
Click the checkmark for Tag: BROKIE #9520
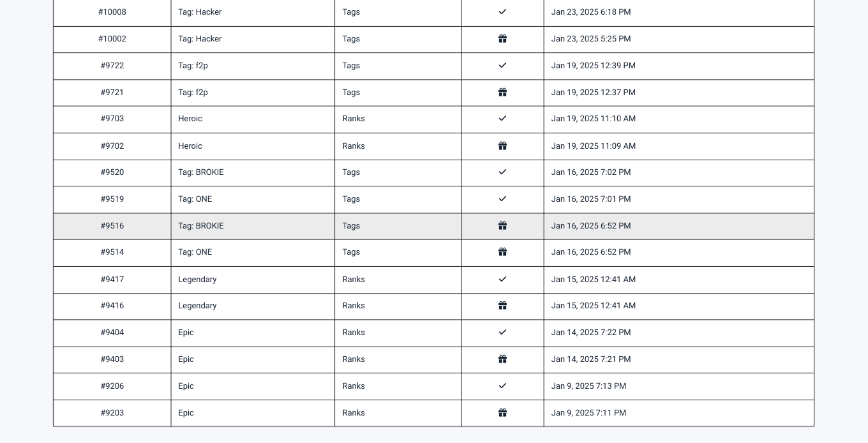(502, 172)
